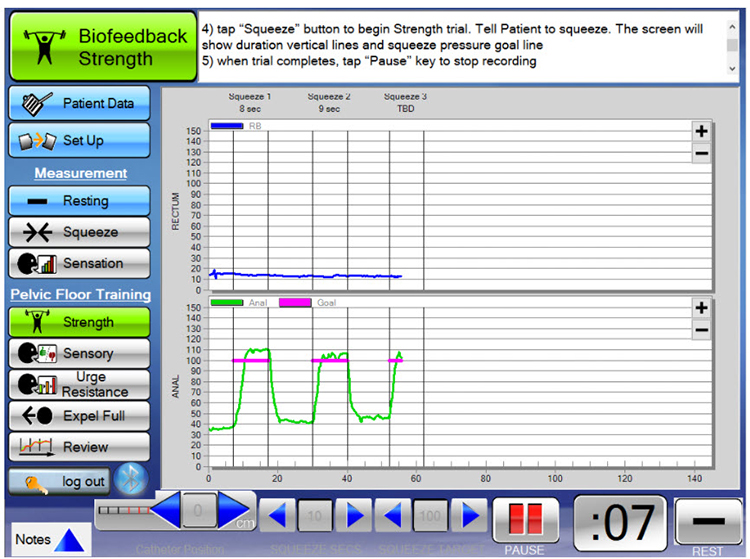
Task: Open the Sensory training mode
Action: pos(79,353)
